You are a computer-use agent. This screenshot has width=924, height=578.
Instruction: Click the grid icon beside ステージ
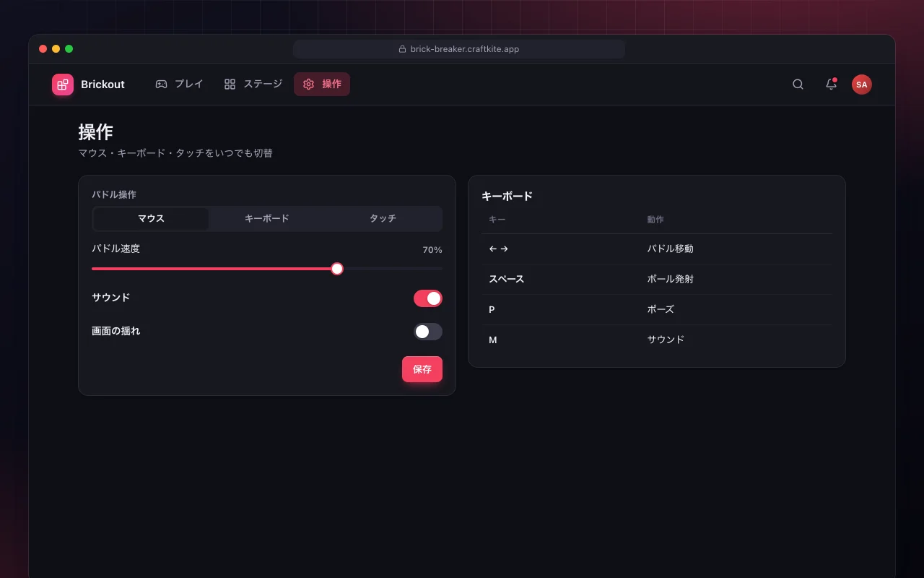(230, 85)
